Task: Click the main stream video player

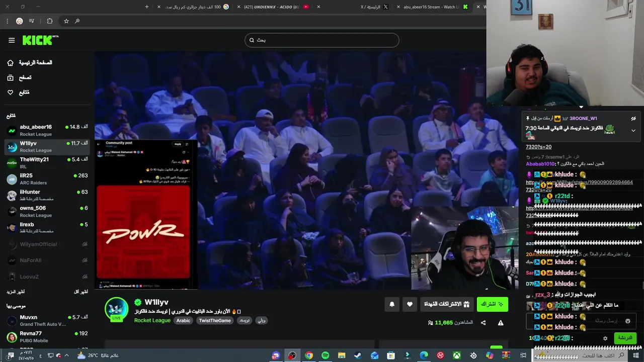Action: (306, 170)
